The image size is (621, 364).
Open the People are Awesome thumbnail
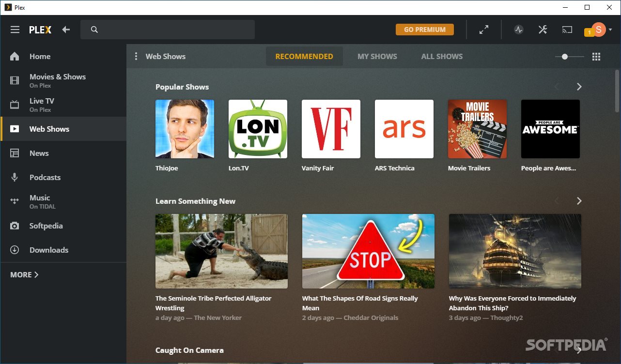click(x=550, y=129)
